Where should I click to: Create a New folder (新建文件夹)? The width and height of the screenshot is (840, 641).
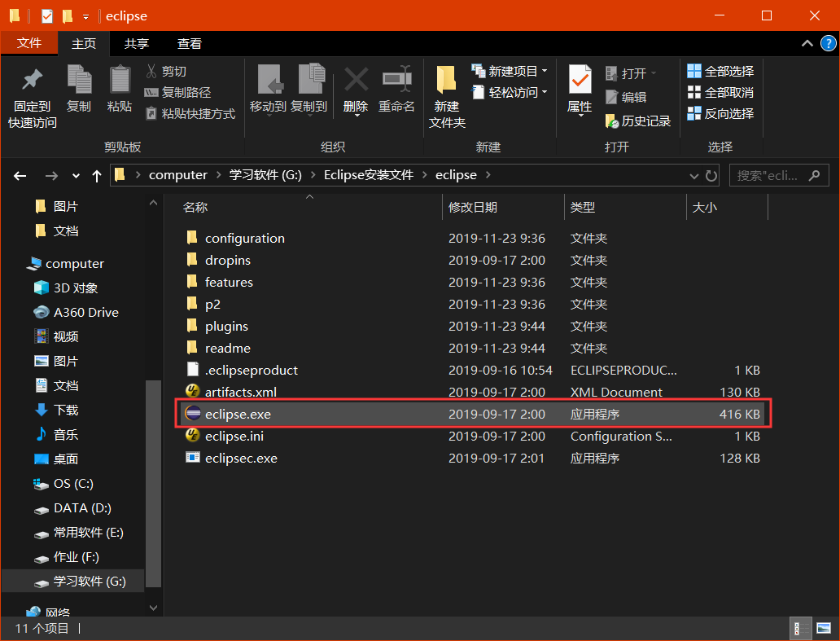(x=447, y=98)
